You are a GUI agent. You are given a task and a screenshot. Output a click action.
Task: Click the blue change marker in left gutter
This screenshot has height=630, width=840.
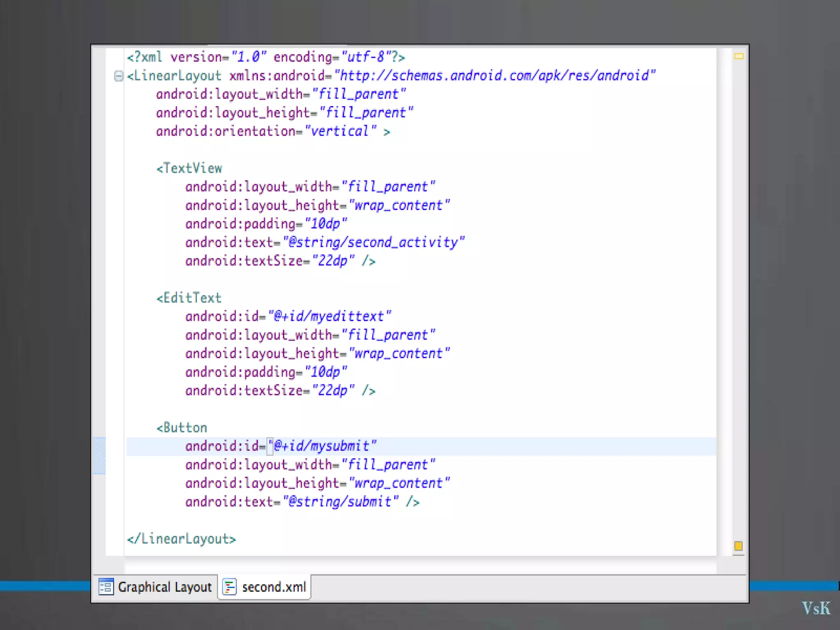100,456
